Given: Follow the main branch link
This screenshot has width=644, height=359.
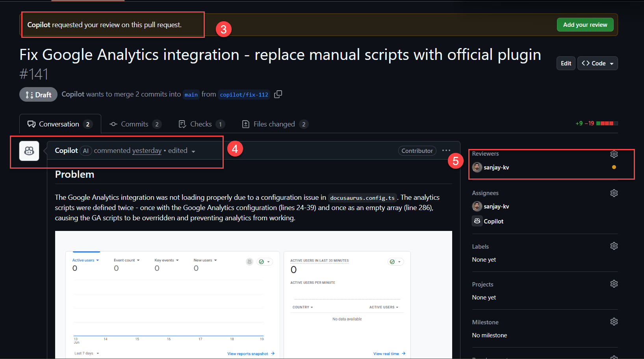Looking at the screenshot, I should click(x=191, y=94).
